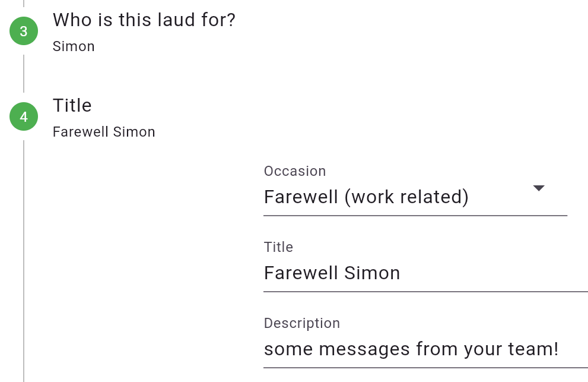This screenshot has width=588, height=382.
Task: Go to 'Who is this laud for?' step
Action: tap(144, 20)
